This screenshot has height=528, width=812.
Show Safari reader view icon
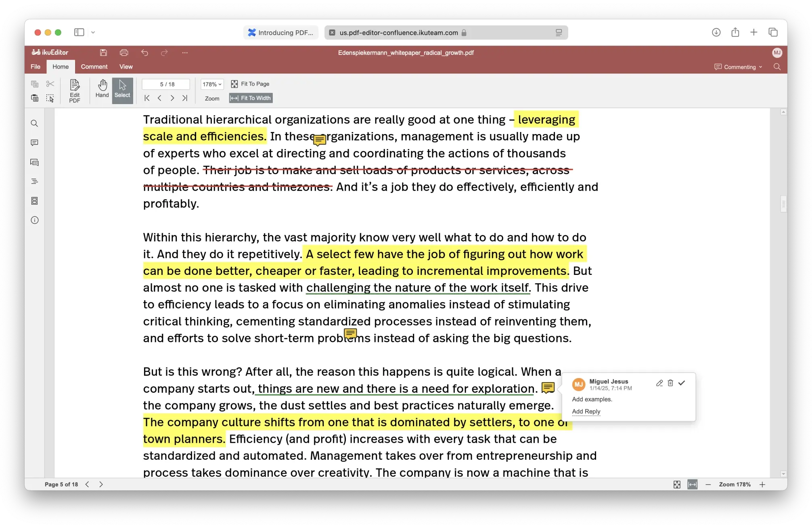pyautogui.click(x=559, y=33)
